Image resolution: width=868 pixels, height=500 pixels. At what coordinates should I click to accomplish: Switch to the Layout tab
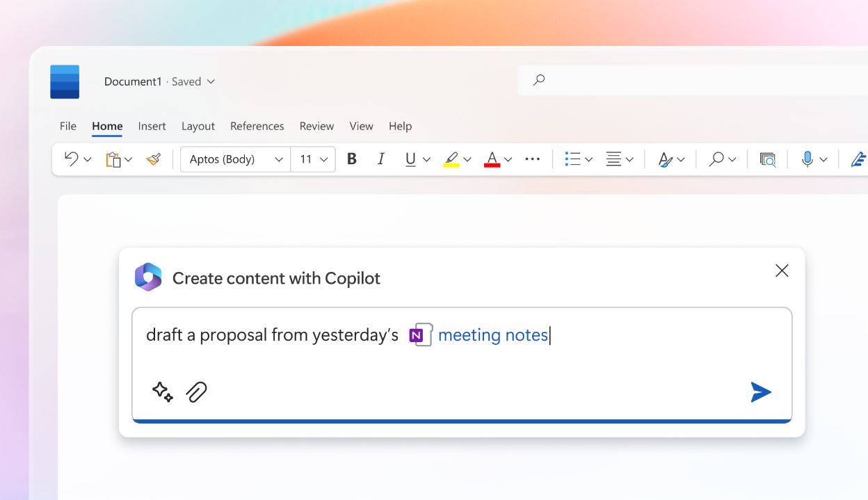coord(198,126)
